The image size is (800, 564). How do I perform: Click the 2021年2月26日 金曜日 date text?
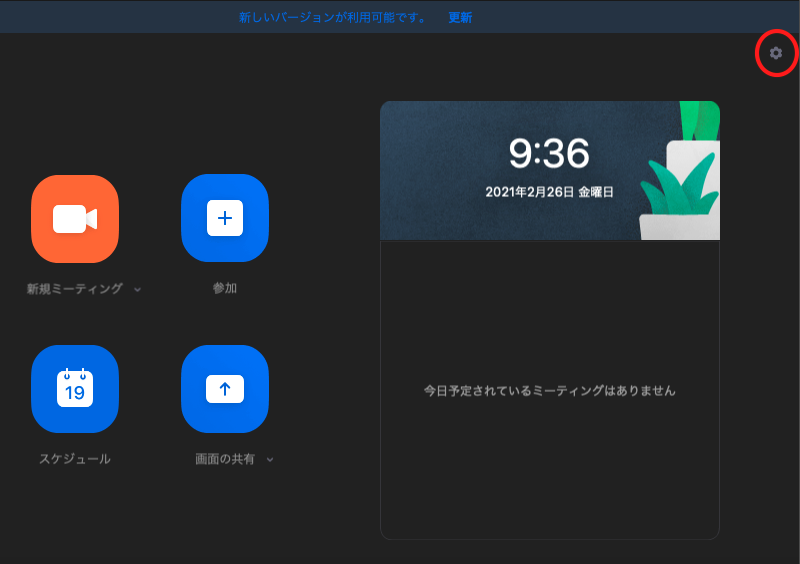549,191
